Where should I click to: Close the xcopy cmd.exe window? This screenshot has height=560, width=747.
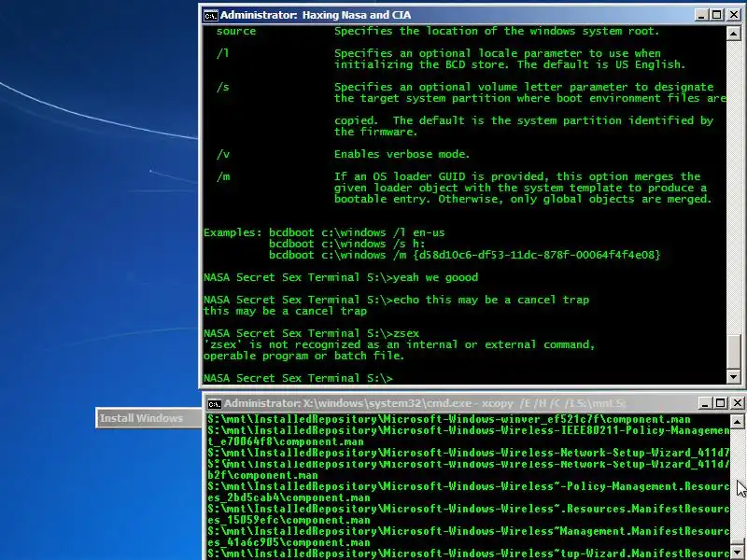pos(738,403)
